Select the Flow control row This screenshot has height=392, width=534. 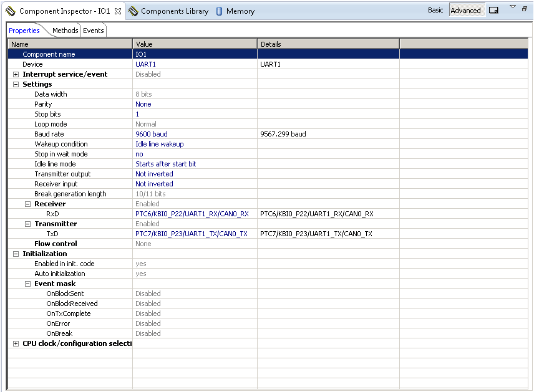pyautogui.click(x=268, y=244)
